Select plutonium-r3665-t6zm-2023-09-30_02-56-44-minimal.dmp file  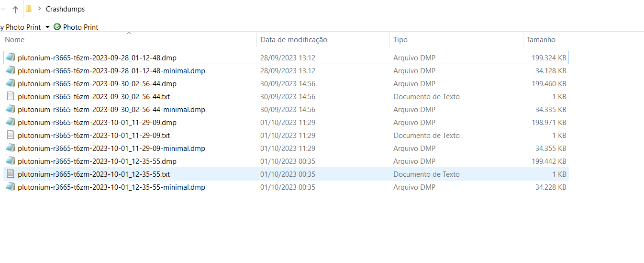pyautogui.click(x=111, y=109)
